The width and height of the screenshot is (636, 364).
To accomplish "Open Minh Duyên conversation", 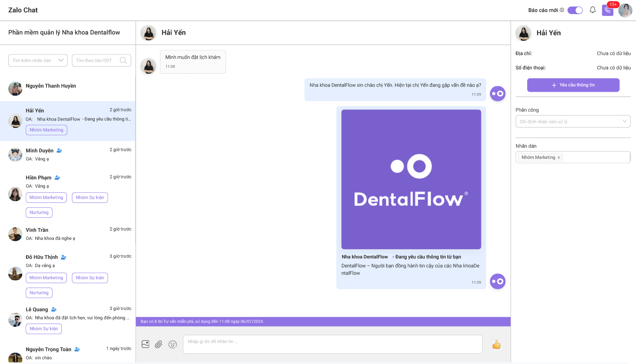I will 68,154.
